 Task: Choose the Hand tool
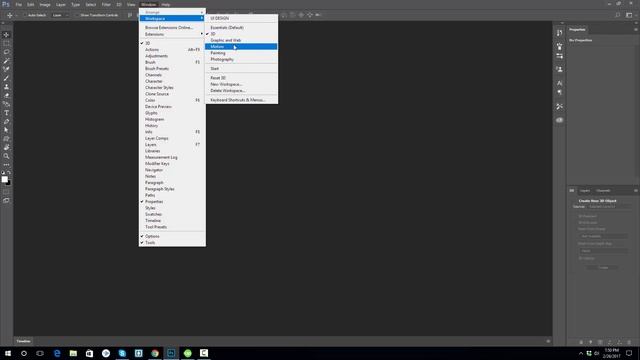pyautogui.click(x=6, y=147)
